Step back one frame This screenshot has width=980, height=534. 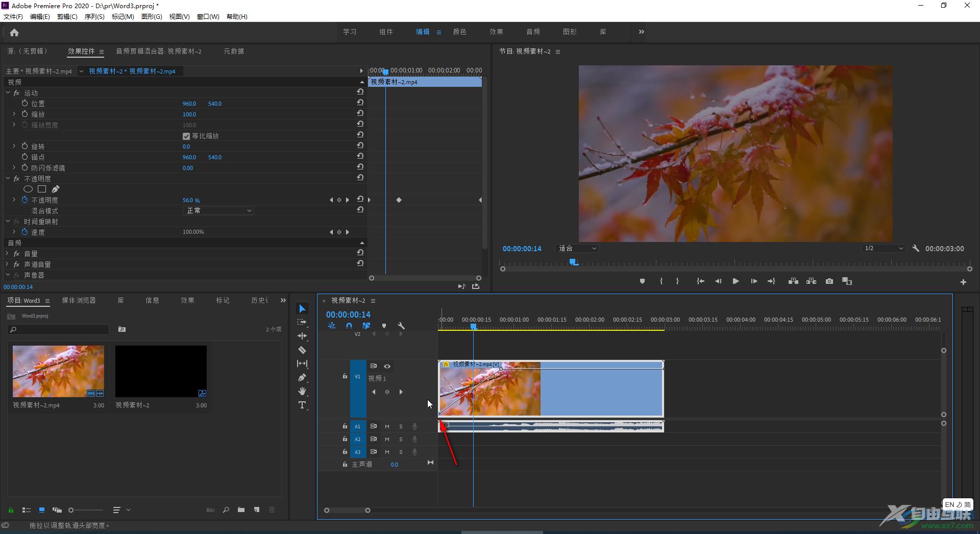[718, 281]
